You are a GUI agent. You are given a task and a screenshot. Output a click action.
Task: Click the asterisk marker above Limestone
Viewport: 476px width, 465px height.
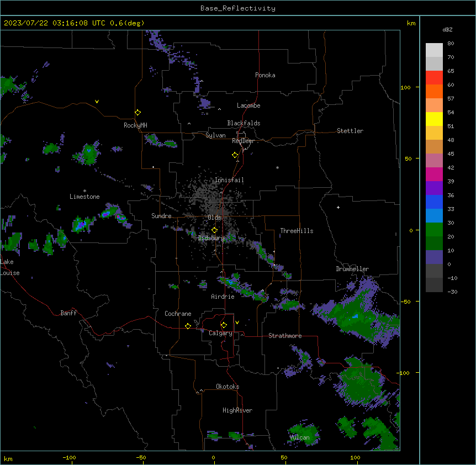[84, 191]
